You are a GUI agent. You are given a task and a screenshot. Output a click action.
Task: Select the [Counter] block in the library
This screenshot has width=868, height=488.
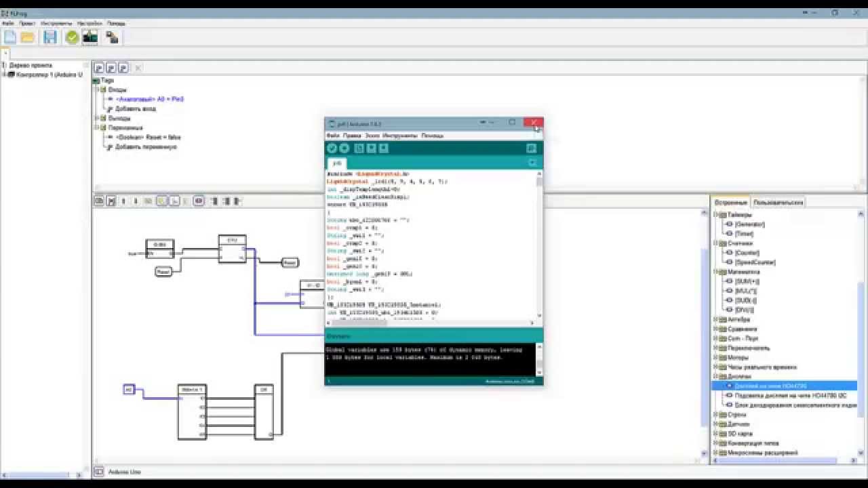click(x=747, y=253)
